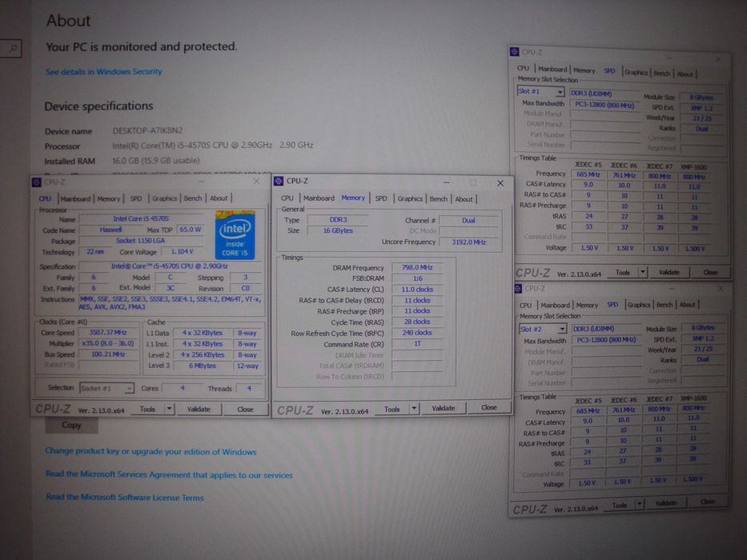Click the Code Name Haswell value
Screen dimensions: 747x560
point(110,230)
